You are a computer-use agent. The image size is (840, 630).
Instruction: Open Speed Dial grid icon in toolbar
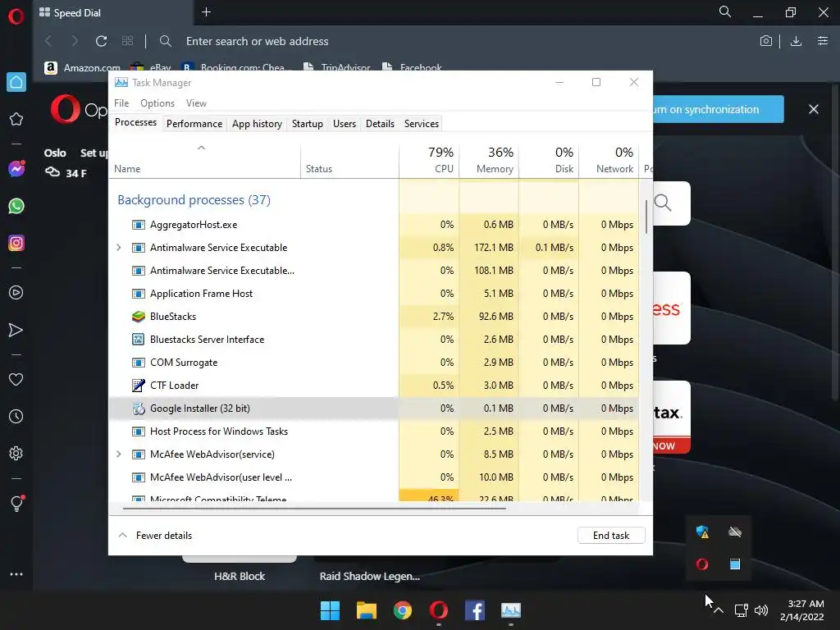tap(127, 41)
